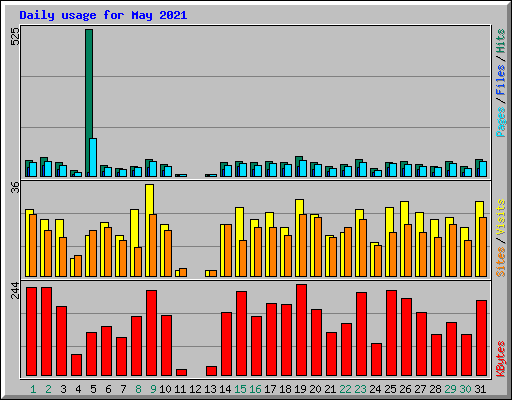Click the red KBytes bar for day 24
The image size is (512, 400).
click(376, 360)
